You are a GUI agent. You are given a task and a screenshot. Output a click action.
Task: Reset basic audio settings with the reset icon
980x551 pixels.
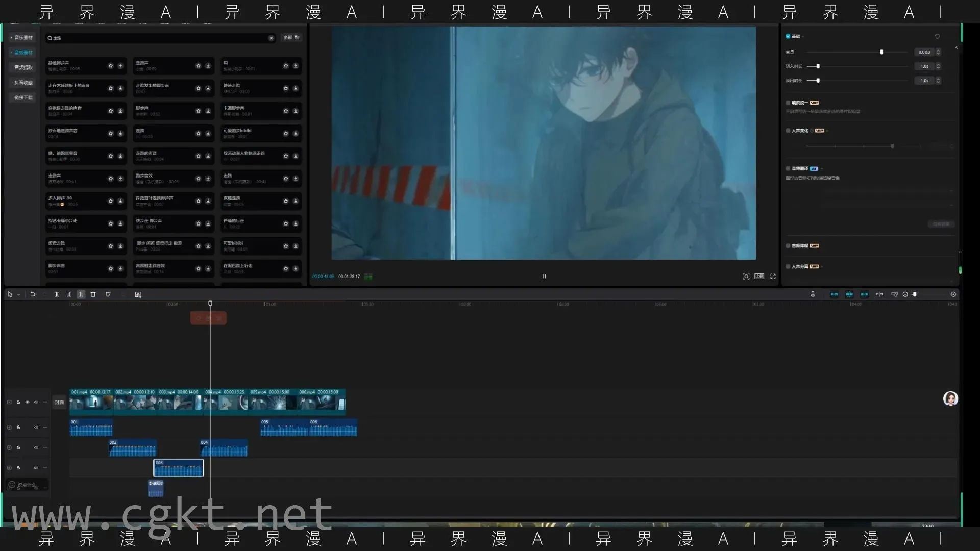(937, 36)
